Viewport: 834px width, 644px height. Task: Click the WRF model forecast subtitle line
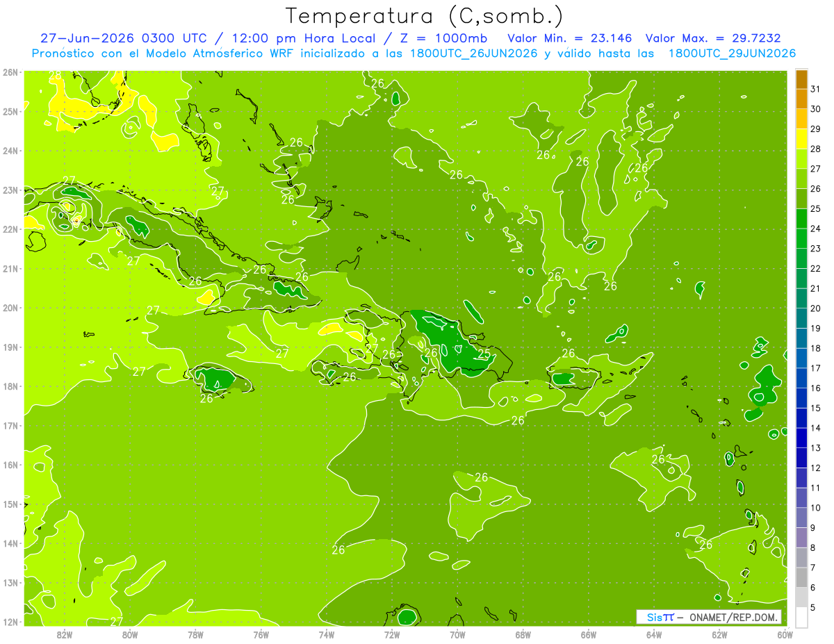414,53
